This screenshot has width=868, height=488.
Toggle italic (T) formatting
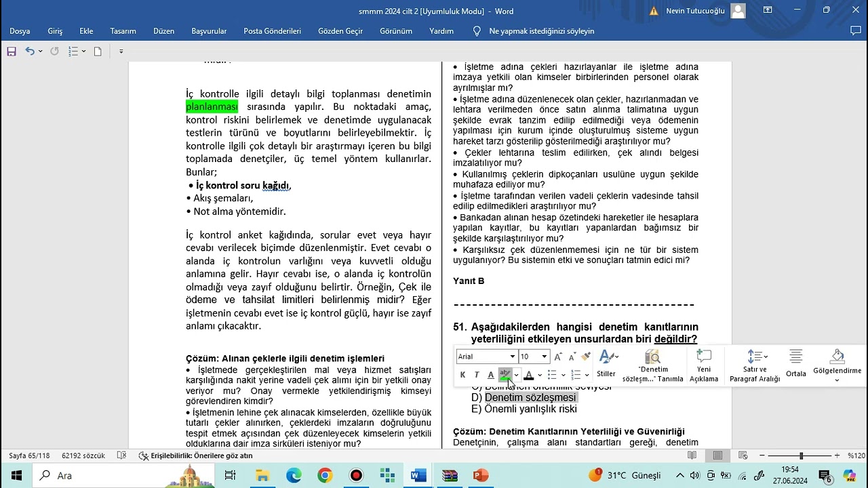[477, 375]
